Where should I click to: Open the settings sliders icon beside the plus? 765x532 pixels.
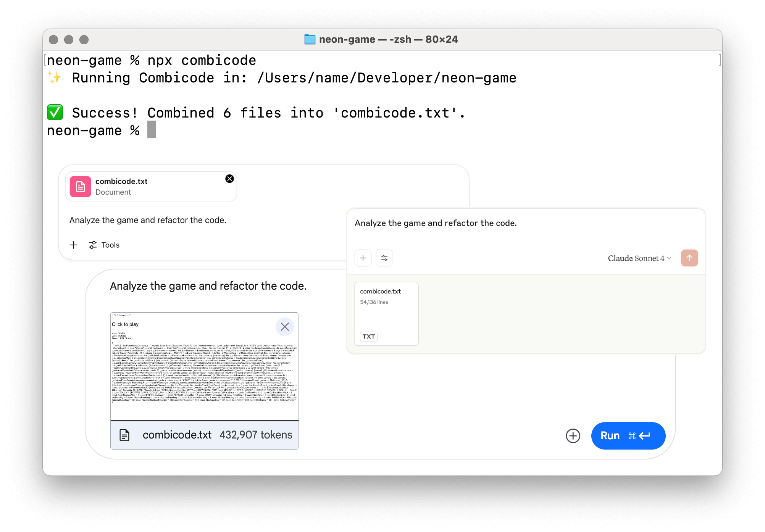384,258
